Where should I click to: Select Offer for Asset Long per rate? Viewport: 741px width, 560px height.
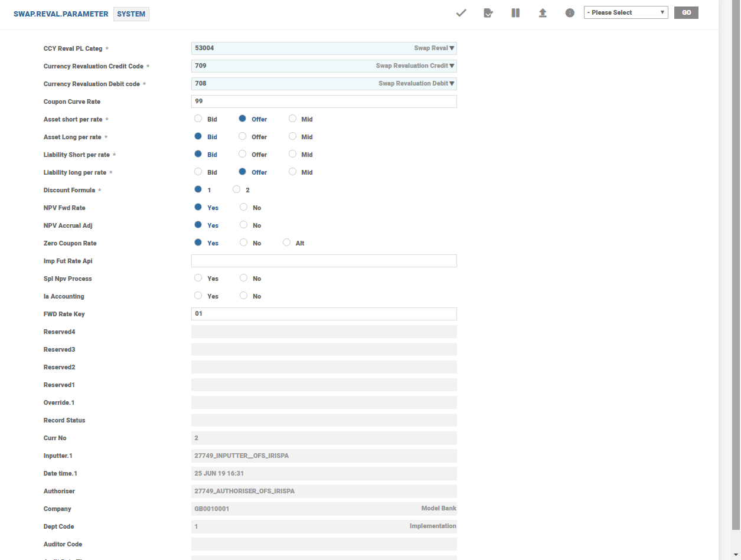coord(243,136)
